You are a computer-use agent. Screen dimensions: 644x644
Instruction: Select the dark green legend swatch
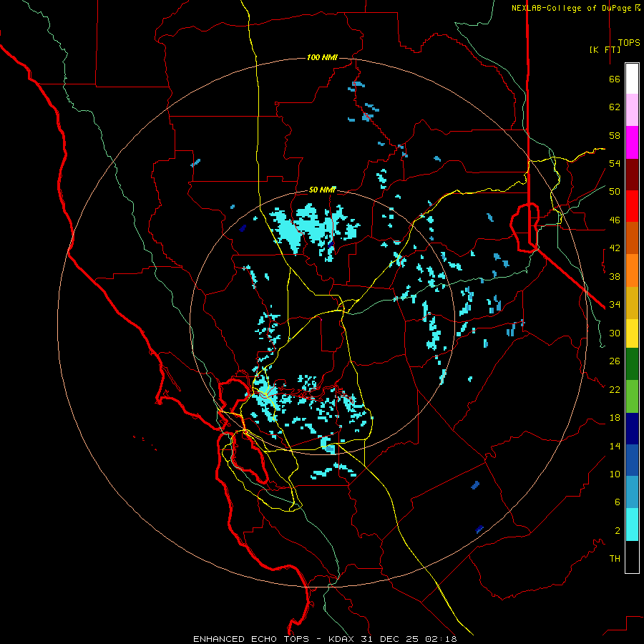632,364
